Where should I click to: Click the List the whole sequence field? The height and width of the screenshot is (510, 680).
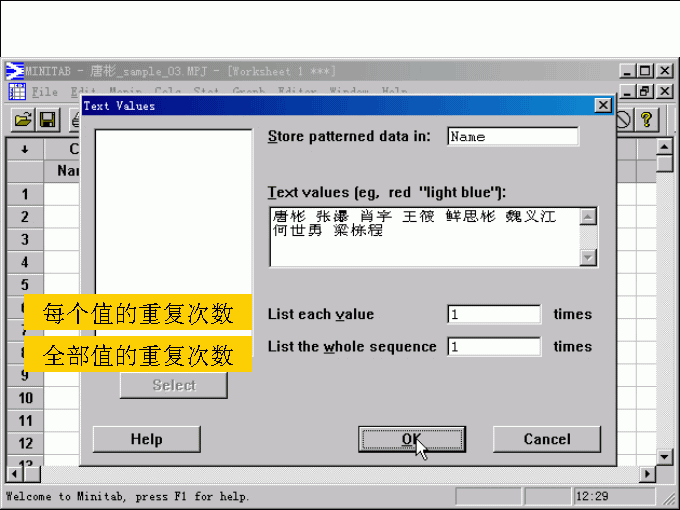[494, 347]
